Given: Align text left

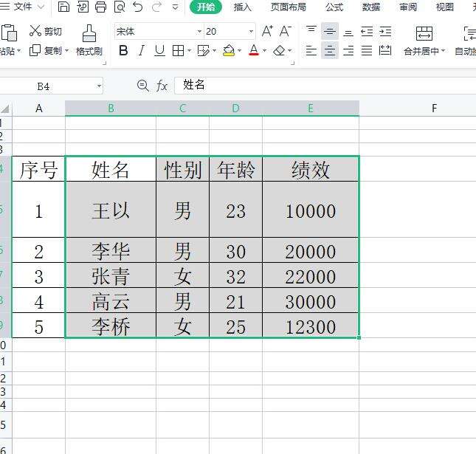Looking at the screenshot, I should point(311,50).
